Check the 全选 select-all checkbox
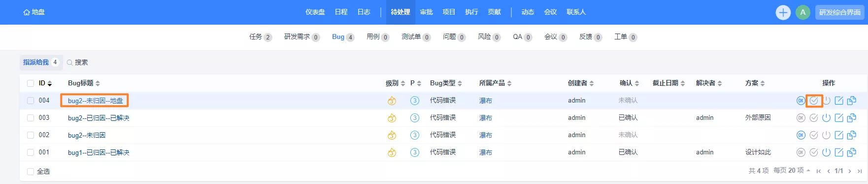868x184 pixels. point(31,172)
